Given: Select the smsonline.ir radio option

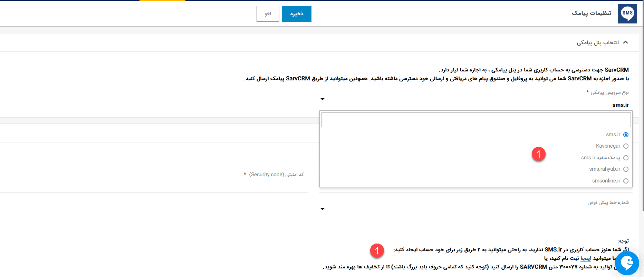Looking at the screenshot, I should 626,181.
